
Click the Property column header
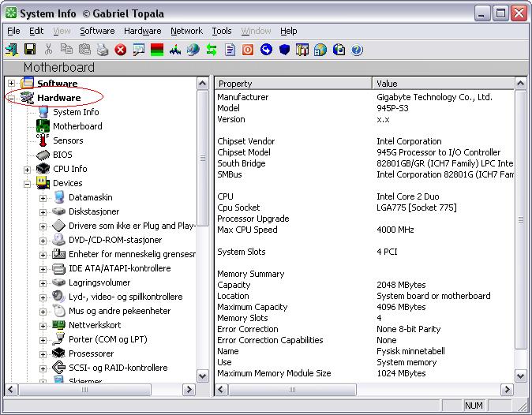pos(292,83)
